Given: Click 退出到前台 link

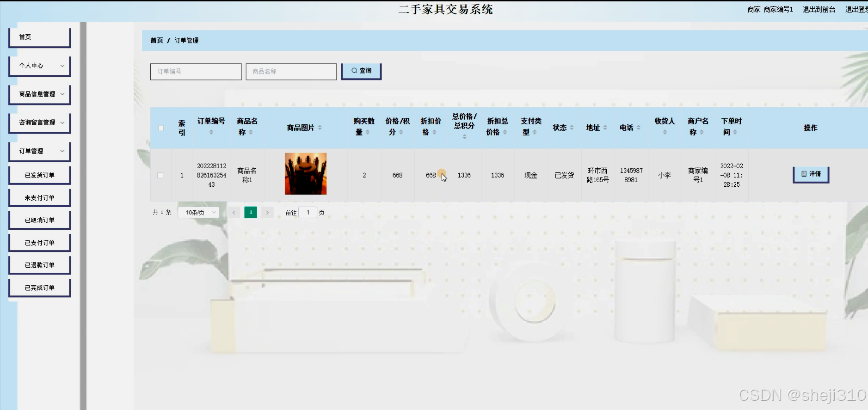Looking at the screenshot, I should 819,9.
